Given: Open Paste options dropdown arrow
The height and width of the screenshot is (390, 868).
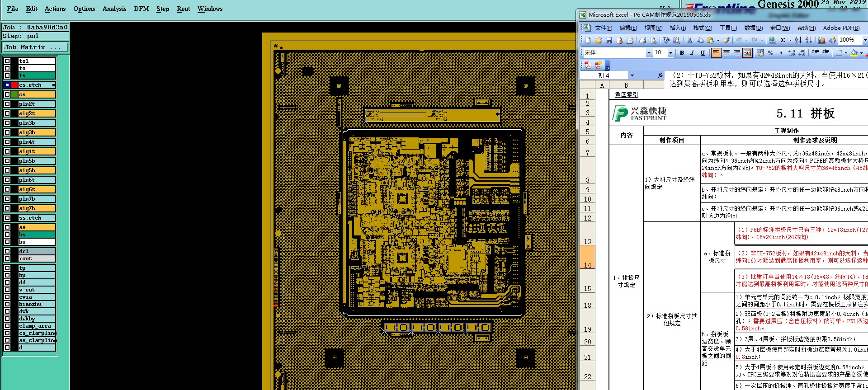Looking at the screenshot, I should pyautogui.click(x=718, y=40).
